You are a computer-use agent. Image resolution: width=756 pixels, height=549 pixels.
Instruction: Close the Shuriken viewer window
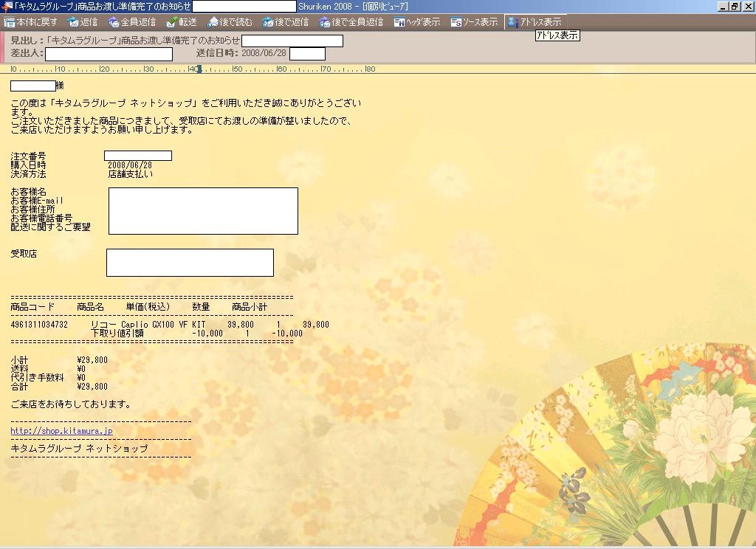748,7
